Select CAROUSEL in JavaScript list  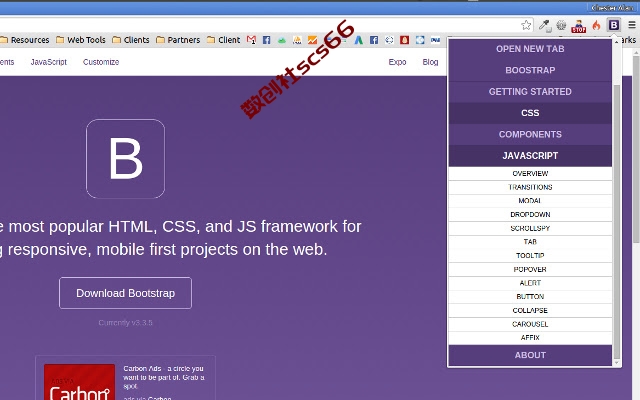530,324
